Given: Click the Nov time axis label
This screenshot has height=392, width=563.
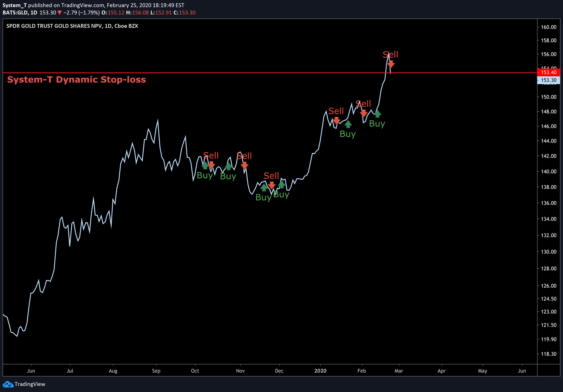Looking at the screenshot, I should (x=240, y=371).
